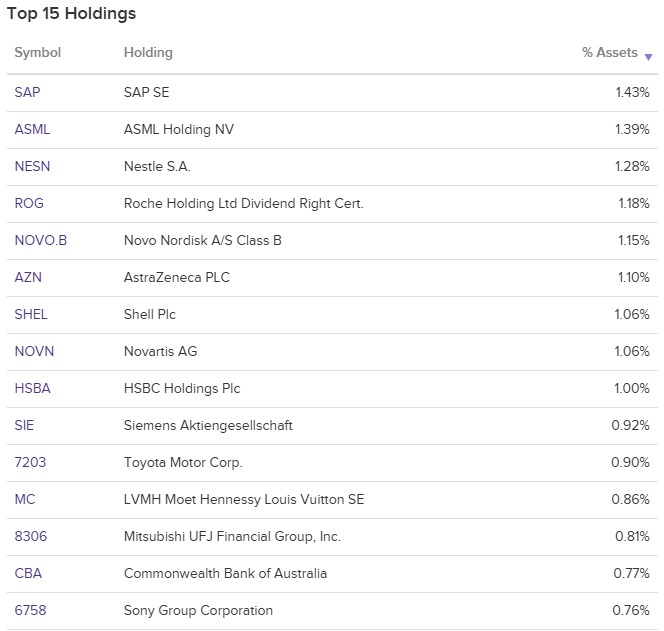Image resolution: width=664 pixels, height=631 pixels.
Task: Select the Top 15 Holdings heading
Action: pyautogui.click(x=72, y=14)
